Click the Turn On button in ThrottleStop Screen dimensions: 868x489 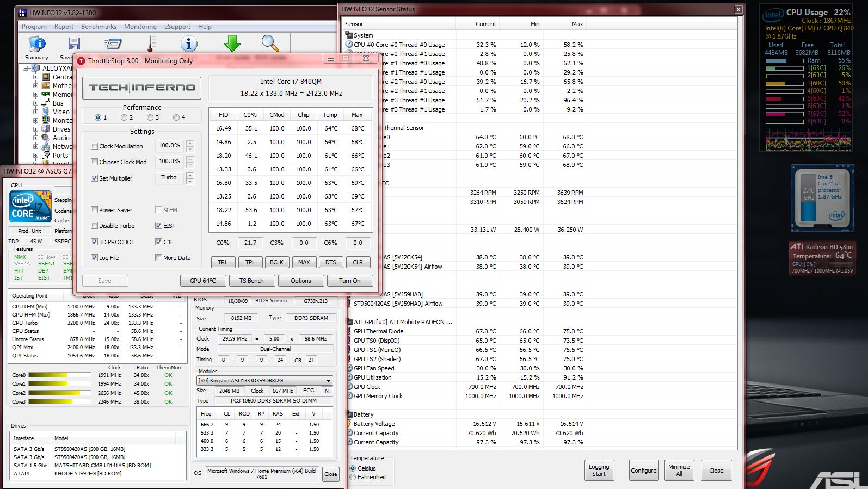point(349,281)
